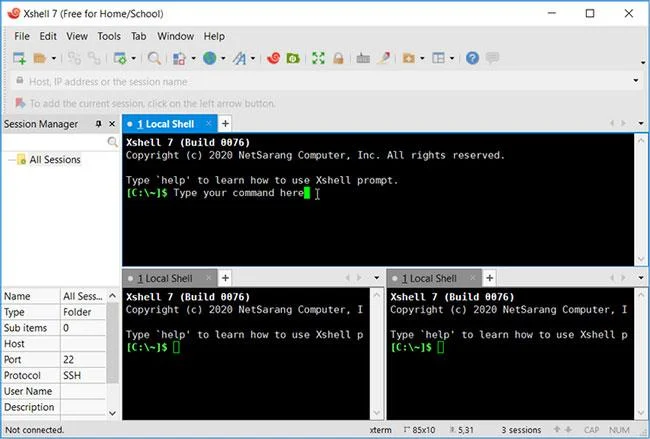Click the red flag add-session arrow icon
The image size is (650, 439).
point(20,103)
